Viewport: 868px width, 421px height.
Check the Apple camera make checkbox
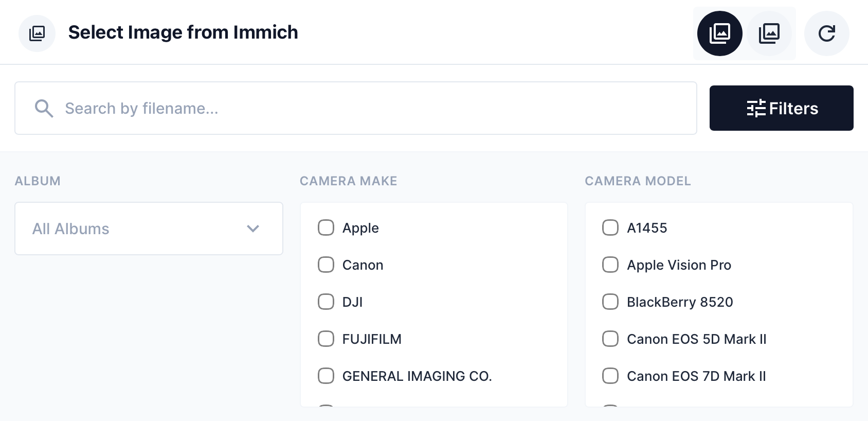pos(325,227)
